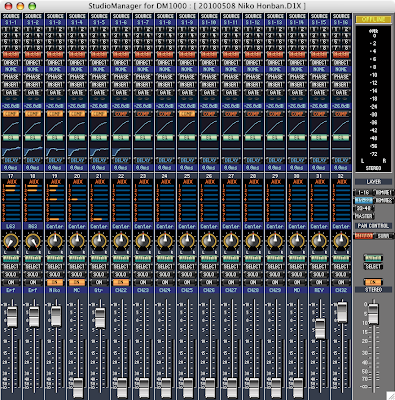Switch to the 1-16 layer

(363, 193)
